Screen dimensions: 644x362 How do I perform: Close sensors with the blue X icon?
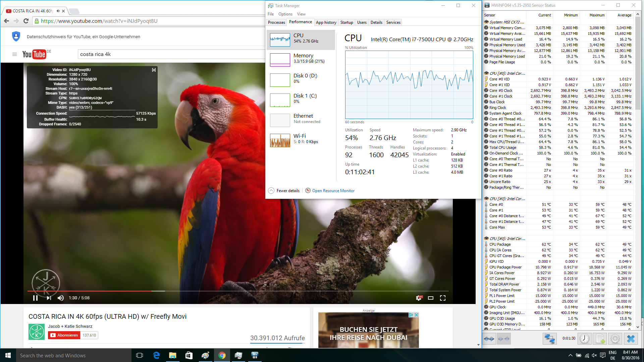(x=631, y=339)
